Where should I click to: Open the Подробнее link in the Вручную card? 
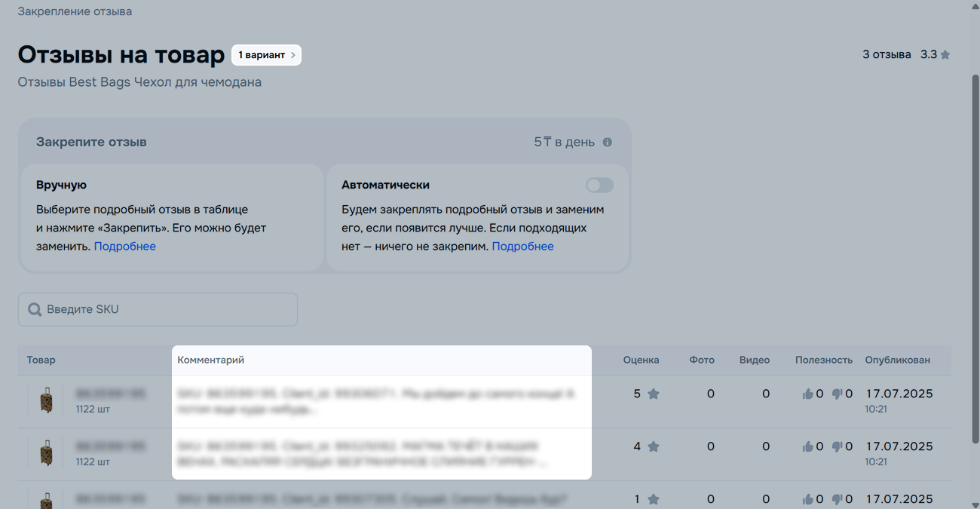click(124, 247)
